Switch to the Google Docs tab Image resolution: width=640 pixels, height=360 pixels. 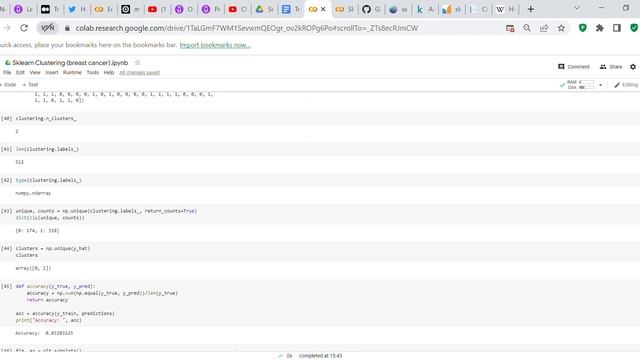point(291,9)
